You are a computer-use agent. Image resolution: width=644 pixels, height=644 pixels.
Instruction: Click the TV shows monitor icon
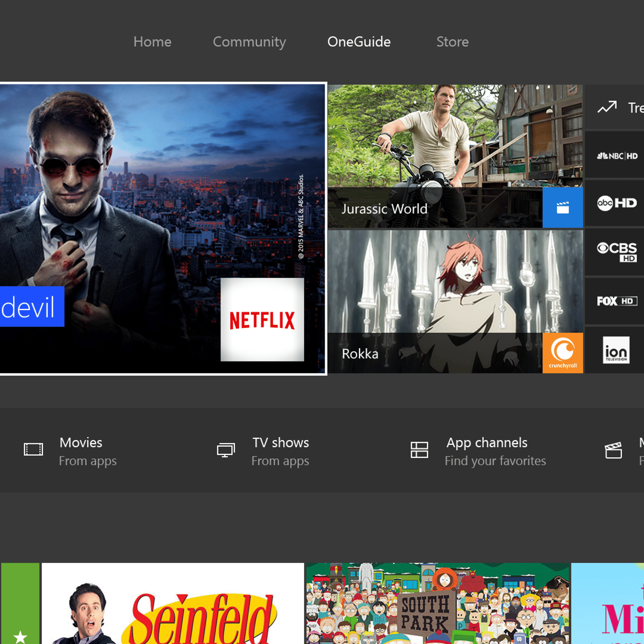[x=226, y=450]
